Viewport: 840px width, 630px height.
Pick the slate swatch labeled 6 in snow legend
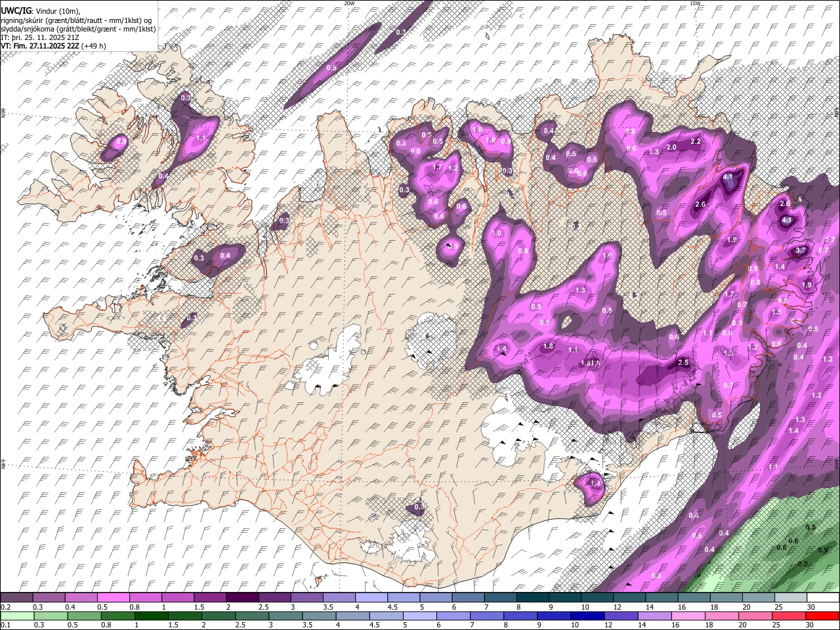pyautogui.click(x=467, y=598)
